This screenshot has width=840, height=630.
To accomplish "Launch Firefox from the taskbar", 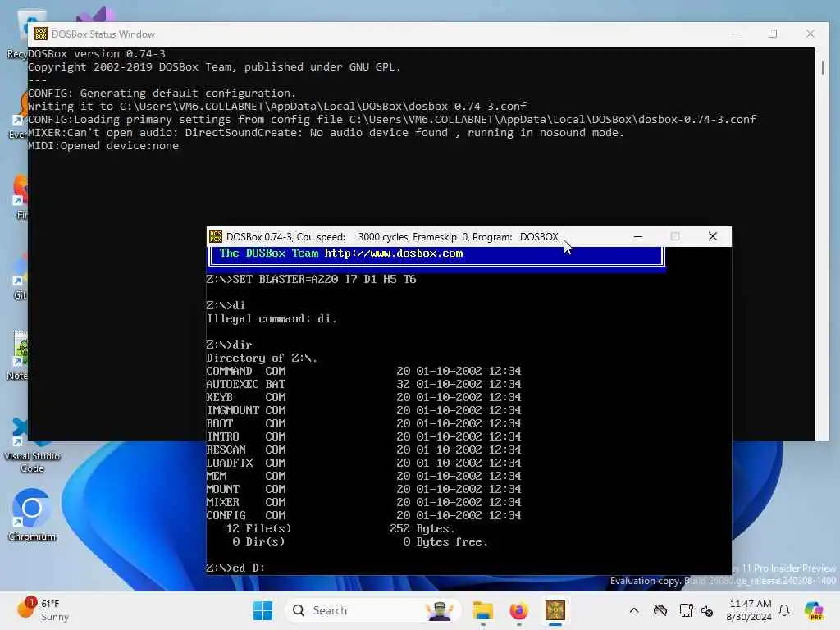I will click(x=518, y=610).
